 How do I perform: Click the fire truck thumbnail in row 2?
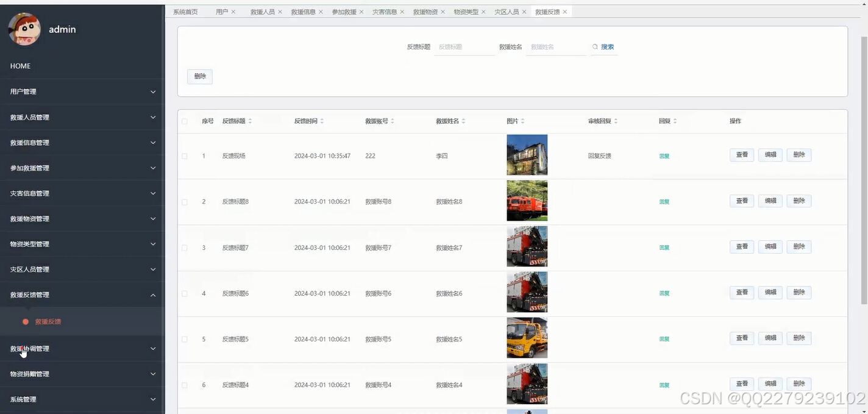527,201
